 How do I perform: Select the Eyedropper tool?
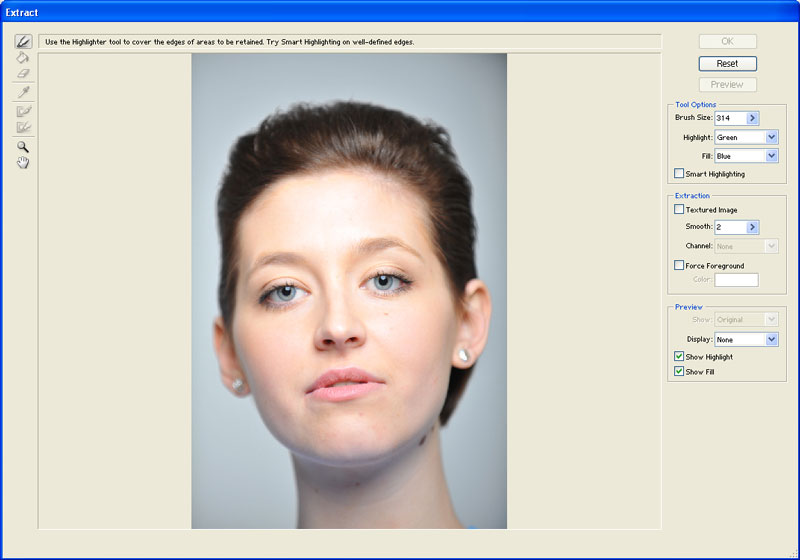pyautogui.click(x=23, y=92)
